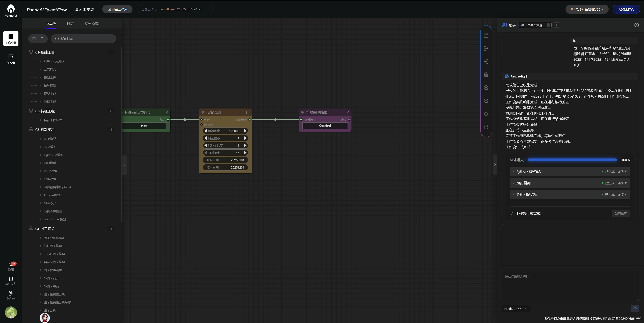
Task: Expand 详情 for 期货回测 row
Action: (x=622, y=183)
